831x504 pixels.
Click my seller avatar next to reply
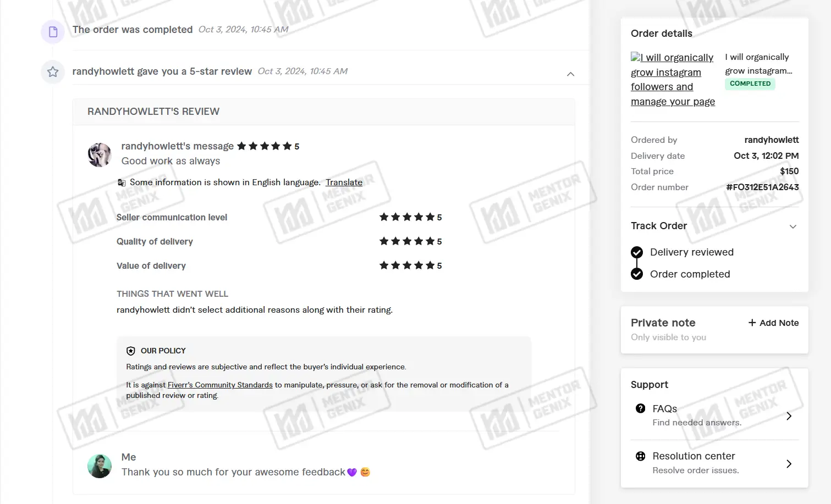tap(100, 466)
